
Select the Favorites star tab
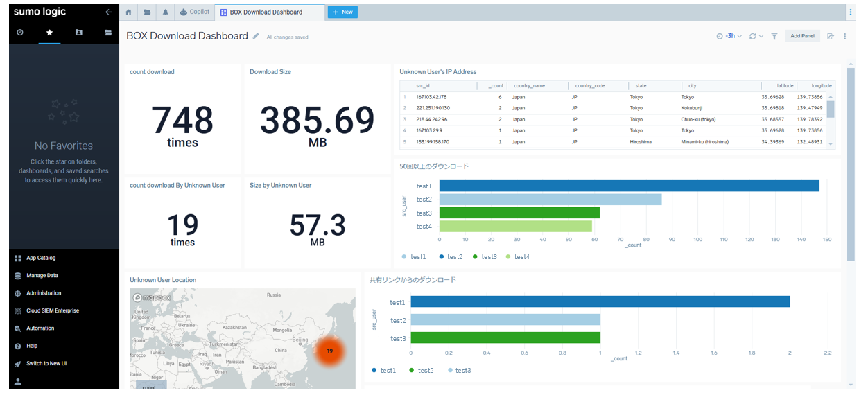49,33
